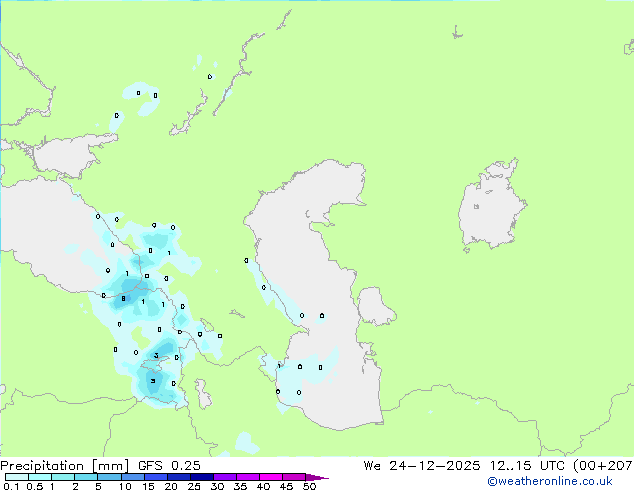Viewport: 634px width, 490px height.
Task: Click the '35' legend scale label
Action: [x=240, y=486]
